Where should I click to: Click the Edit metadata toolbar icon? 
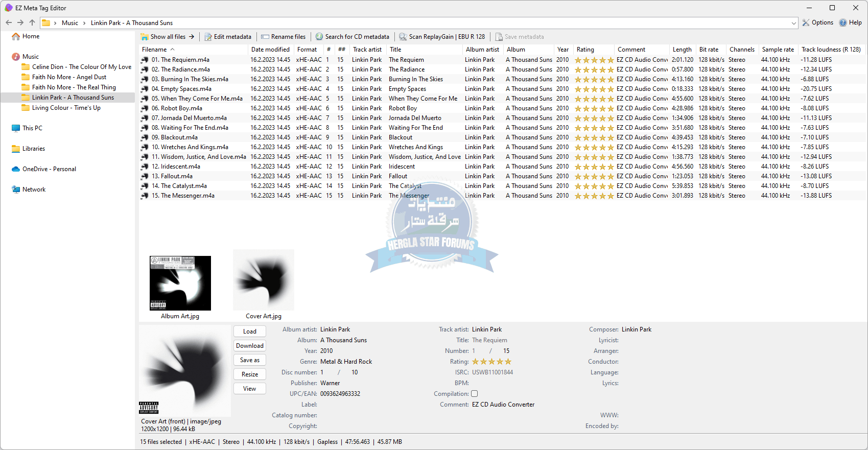pos(208,37)
